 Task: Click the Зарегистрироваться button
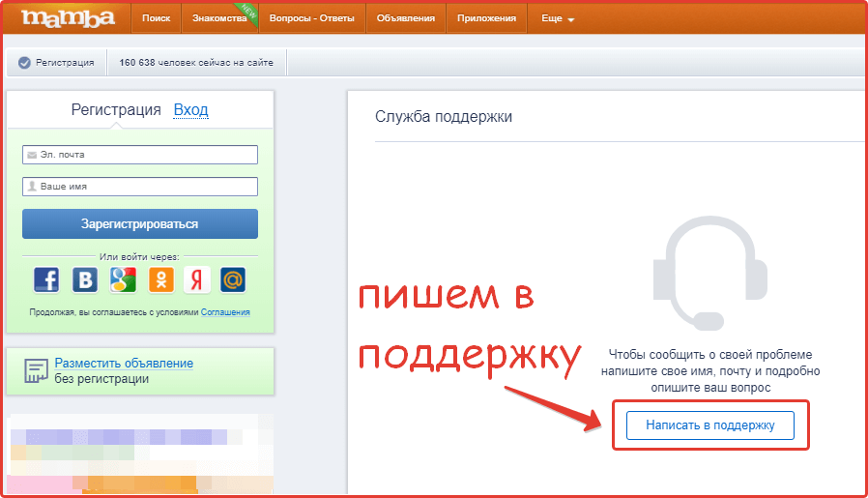coord(140,223)
